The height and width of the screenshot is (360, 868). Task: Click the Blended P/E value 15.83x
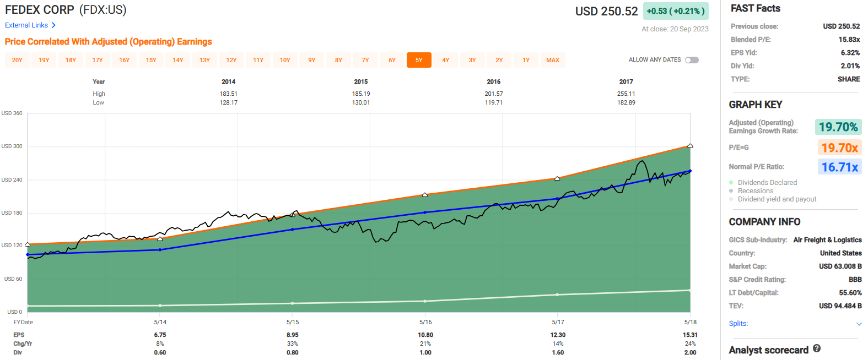[849, 40]
